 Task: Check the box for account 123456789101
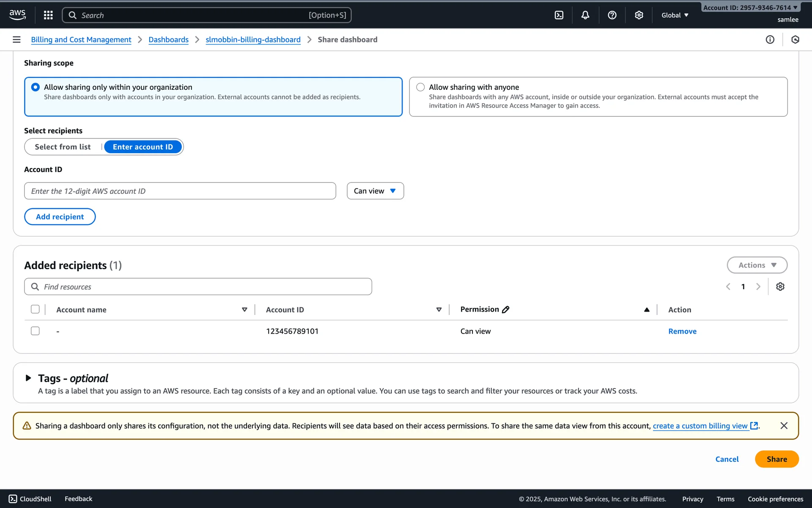pyautogui.click(x=35, y=331)
